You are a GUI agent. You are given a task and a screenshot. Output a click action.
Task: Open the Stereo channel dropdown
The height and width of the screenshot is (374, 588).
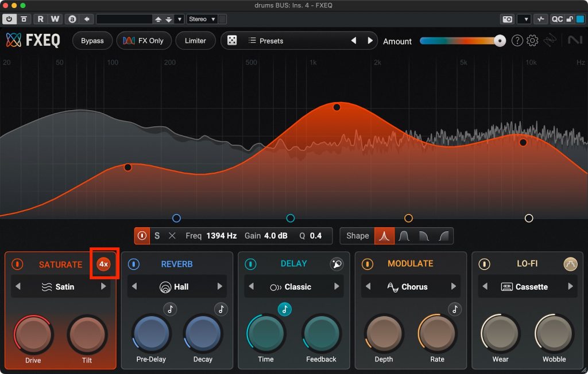202,19
